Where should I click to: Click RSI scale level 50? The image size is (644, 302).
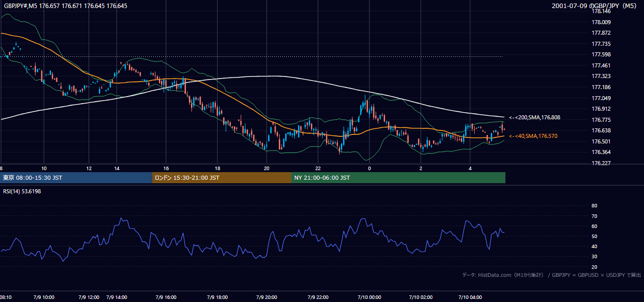click(x=594, y=236)
